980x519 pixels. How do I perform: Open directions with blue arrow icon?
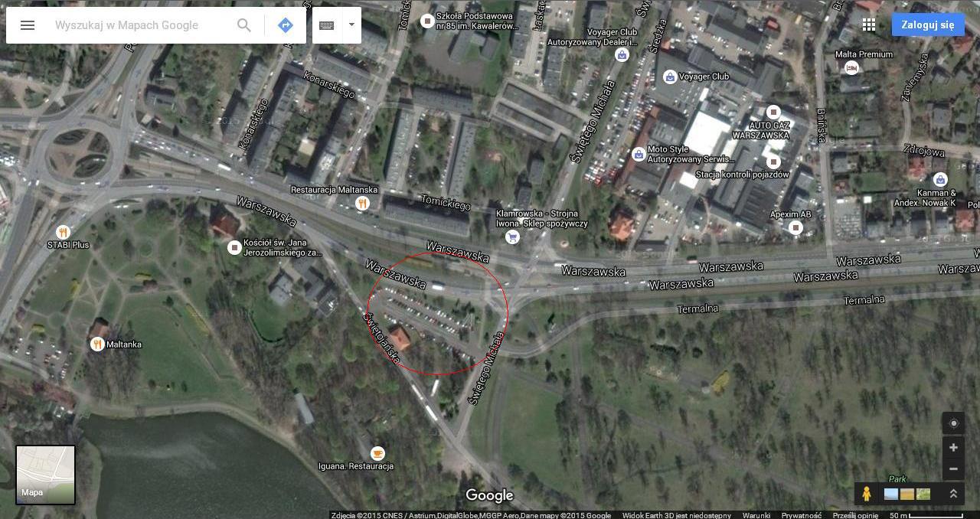tap(286, 25)
